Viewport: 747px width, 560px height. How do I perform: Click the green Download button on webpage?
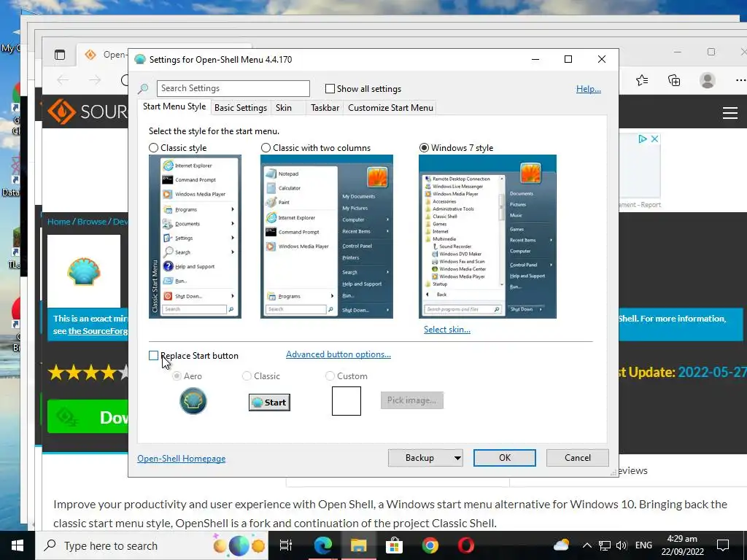[88, 417]
